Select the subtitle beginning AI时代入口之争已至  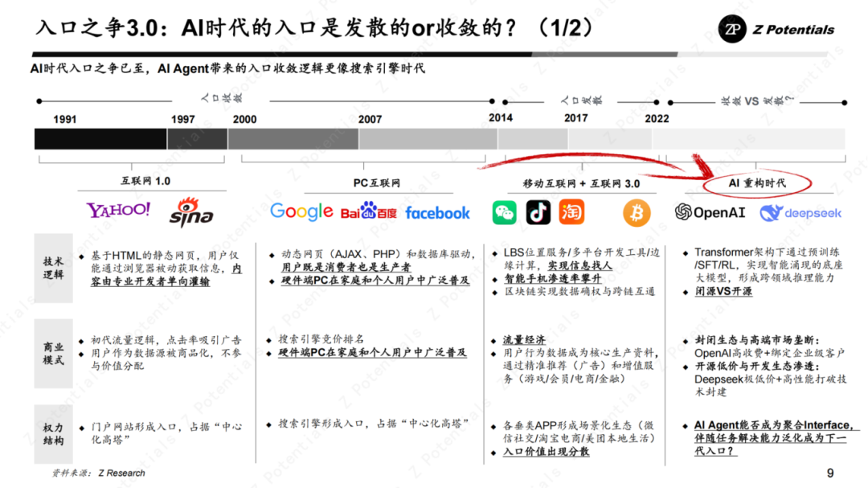click(227, 68)
